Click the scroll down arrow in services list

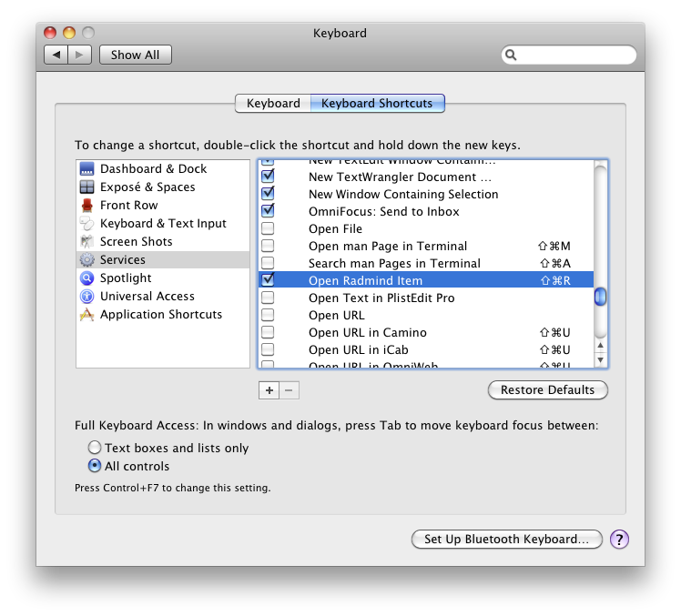pyautogui.click(x=600, y=360)
